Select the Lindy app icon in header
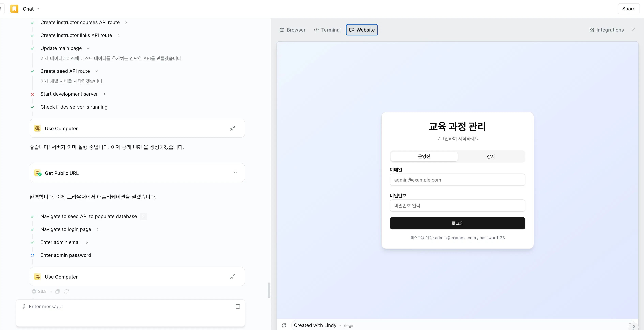The image size is (644, 330). click(x=14, y=9)
